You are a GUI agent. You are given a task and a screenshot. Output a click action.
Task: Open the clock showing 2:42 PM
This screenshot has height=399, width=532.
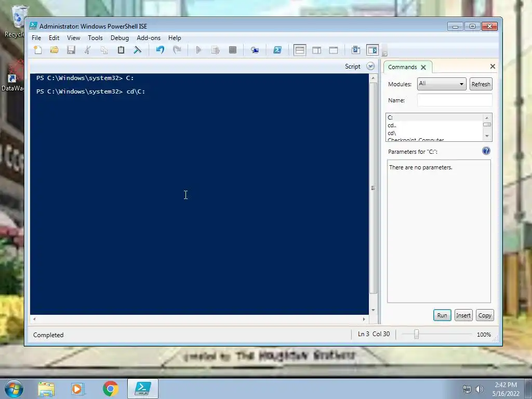pos(506,389)
